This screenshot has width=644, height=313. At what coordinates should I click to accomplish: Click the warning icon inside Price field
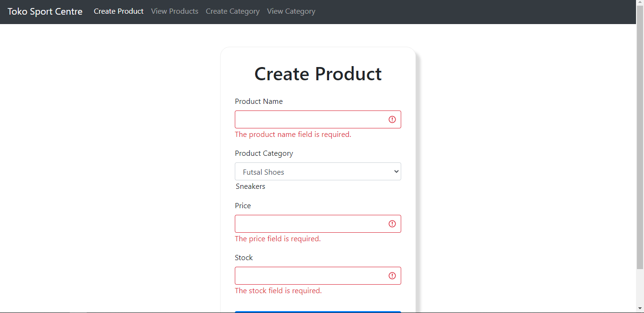tap(392, 224)
